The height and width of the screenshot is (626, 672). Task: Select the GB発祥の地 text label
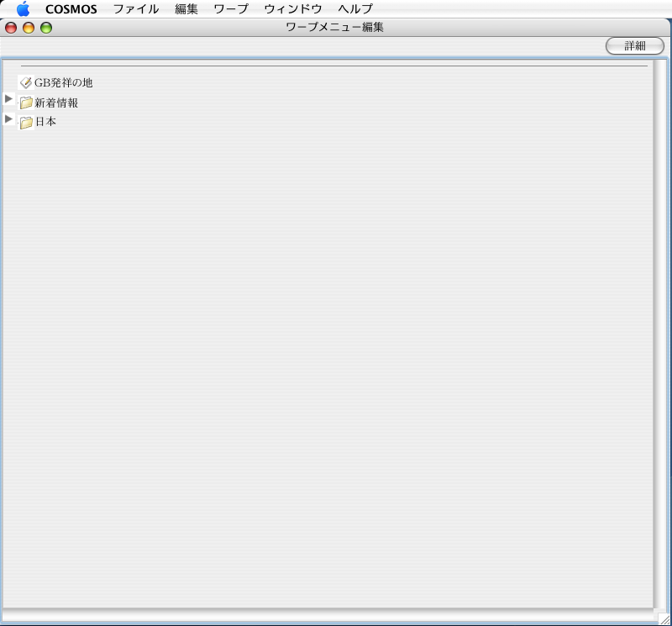pyautogui.click(x=64, y=82)
